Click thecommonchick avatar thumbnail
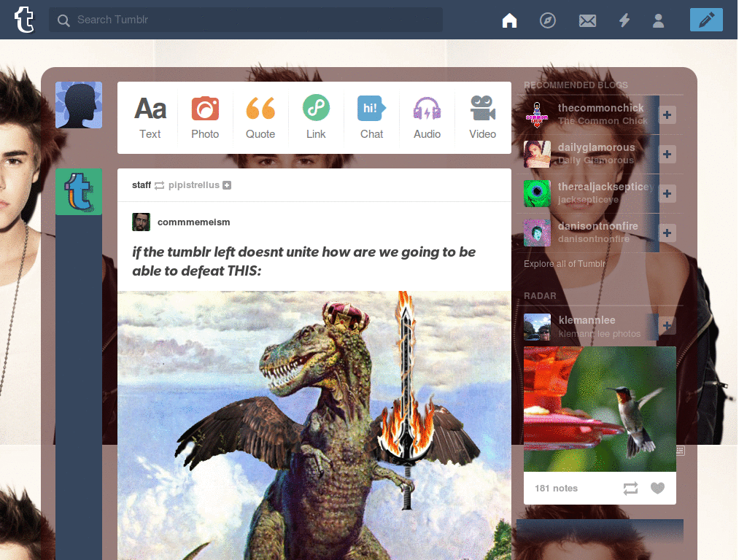Image resolution: width=747 pixels, height=560 pixels. pyautogui.click(x=537, y=114)
